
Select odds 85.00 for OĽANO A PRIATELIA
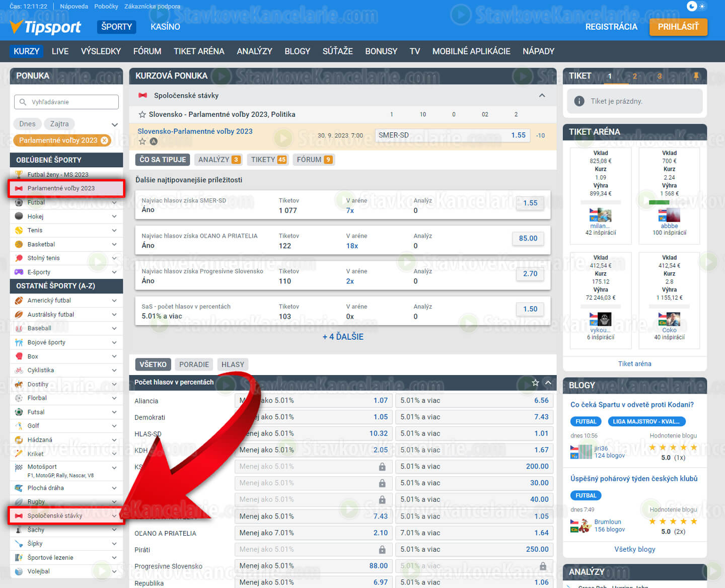click(x=528, y=238)
